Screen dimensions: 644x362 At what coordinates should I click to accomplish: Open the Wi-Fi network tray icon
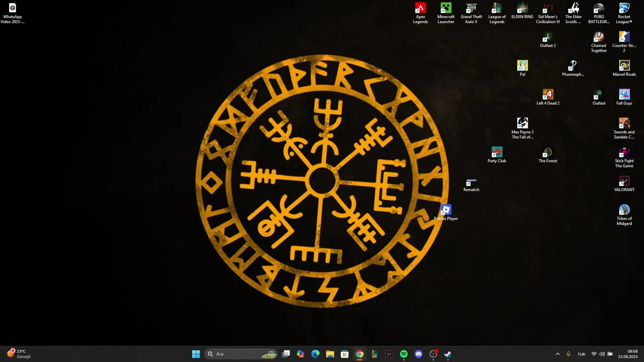click(594, 354)
